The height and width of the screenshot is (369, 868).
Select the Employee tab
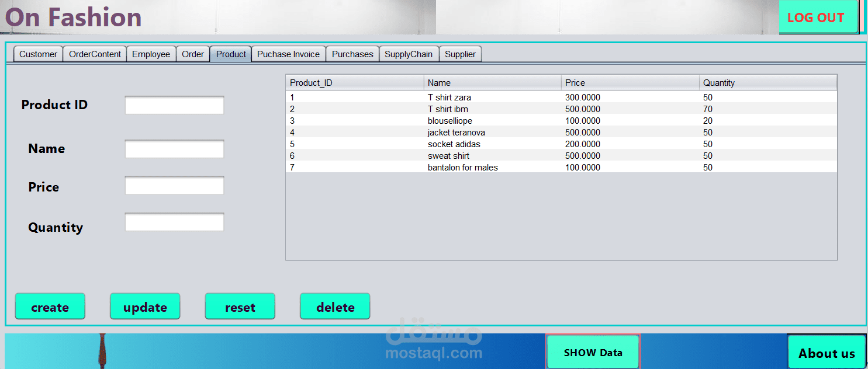(151, 54)
